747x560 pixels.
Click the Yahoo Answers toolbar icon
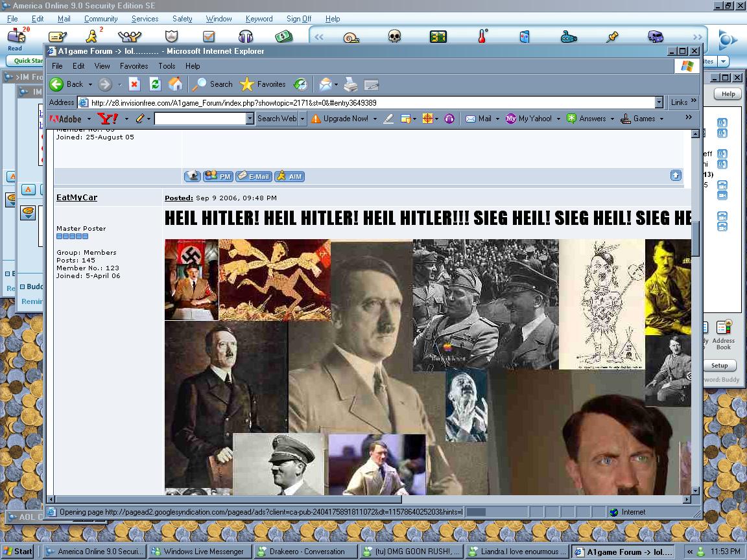[571, 119]
